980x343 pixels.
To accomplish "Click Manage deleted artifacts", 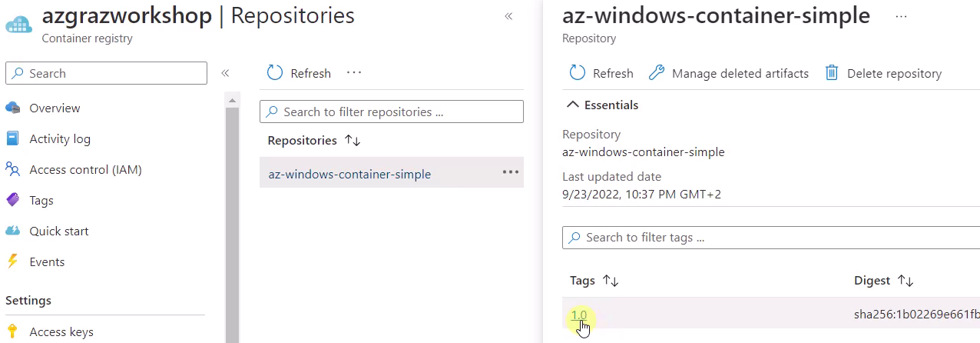I will tap(729, 73).
